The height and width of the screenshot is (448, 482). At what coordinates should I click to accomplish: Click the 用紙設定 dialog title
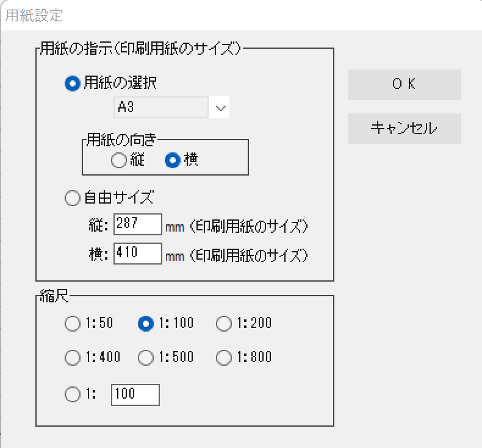tap(34, 15)
